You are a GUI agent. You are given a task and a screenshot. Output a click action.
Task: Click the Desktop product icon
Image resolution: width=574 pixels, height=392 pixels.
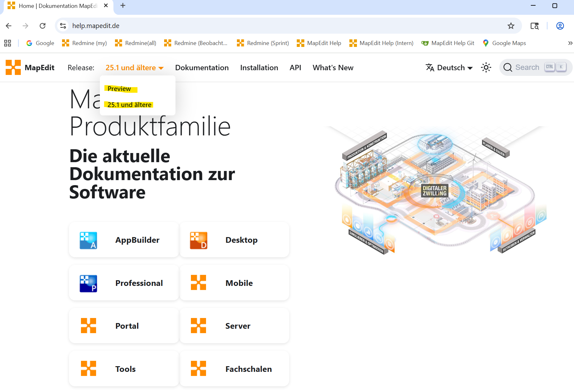198,240
